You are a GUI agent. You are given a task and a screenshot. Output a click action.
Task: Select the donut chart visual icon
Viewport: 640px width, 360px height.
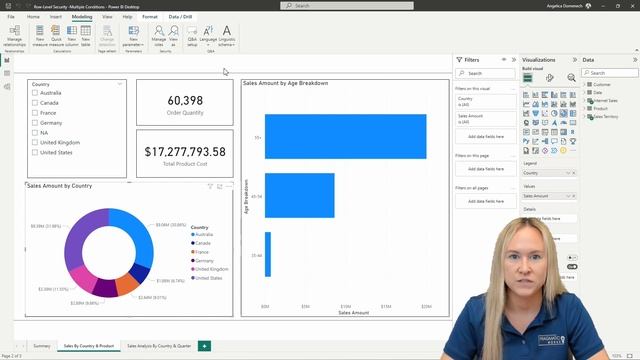pyautogui.click(x=564, y=113)
